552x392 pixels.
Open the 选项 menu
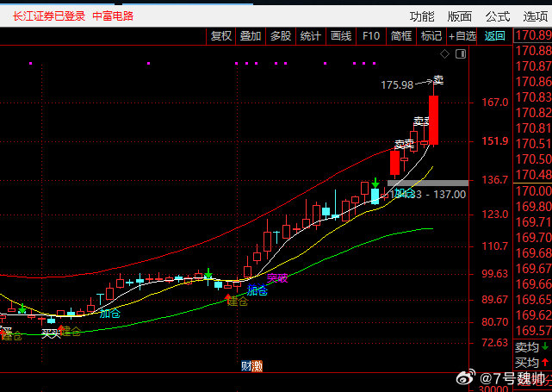coord(535,16)
